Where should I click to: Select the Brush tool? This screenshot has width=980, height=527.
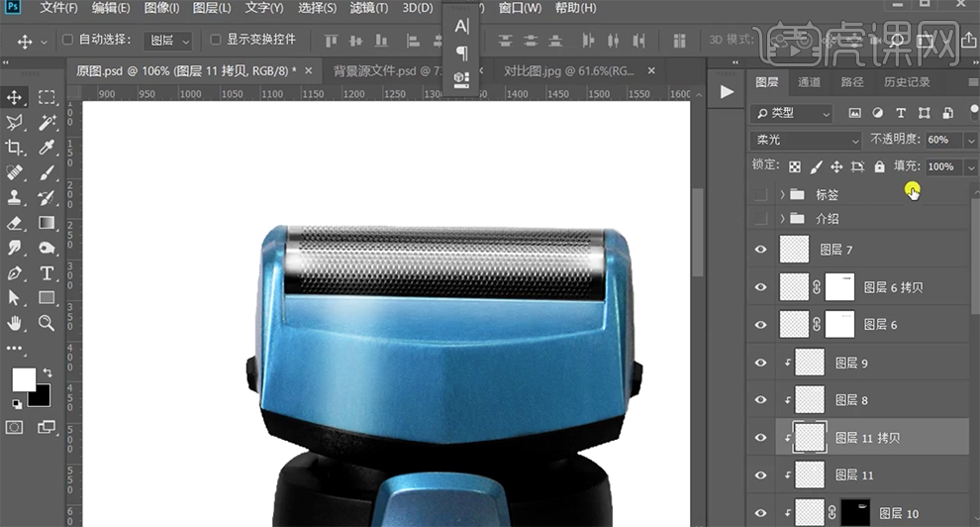(47, 172)
